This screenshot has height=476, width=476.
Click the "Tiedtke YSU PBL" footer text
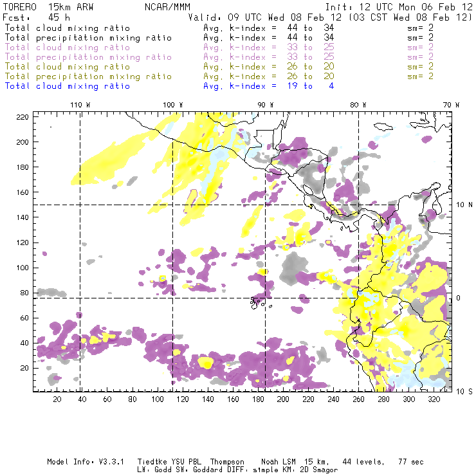tap(169, 462)
